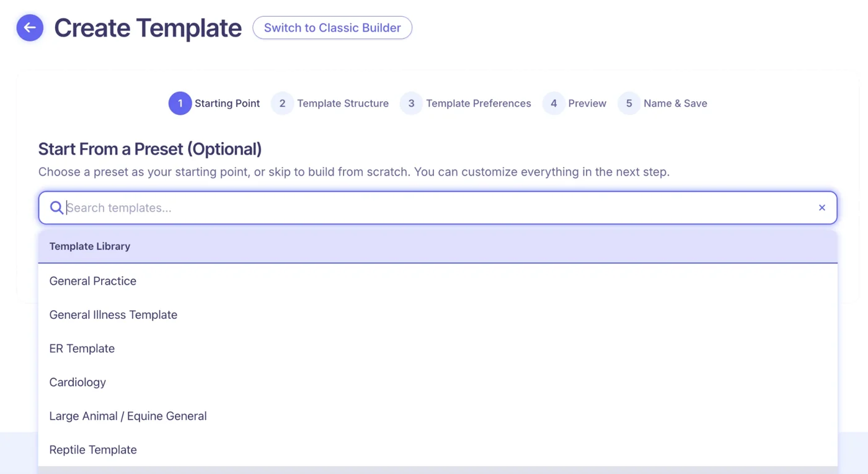This screenshot has height=474, width=868.
Task: Click the Start From a Preset heading
Action: click(x=150, y=149)
